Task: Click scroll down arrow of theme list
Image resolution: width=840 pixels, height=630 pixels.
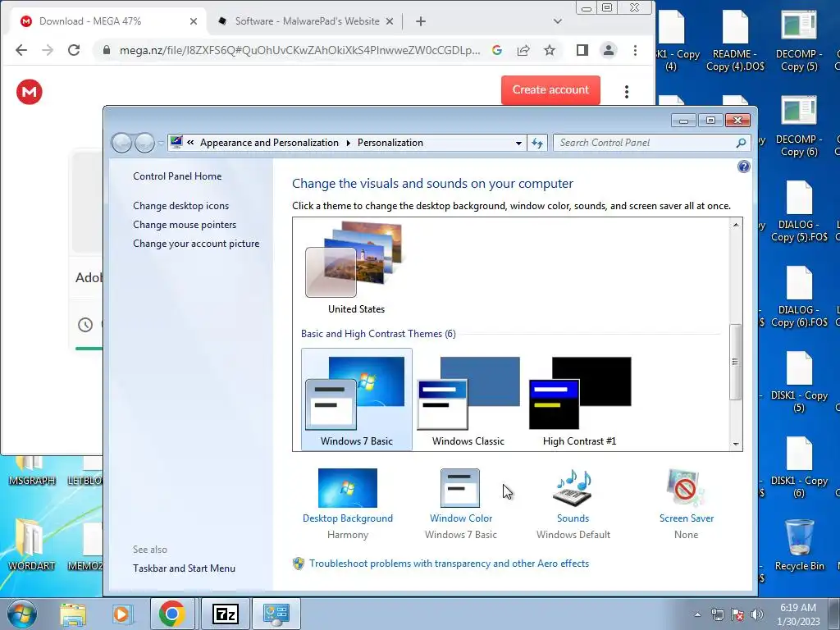Action: pyautogui.click(x=736, y=444)
